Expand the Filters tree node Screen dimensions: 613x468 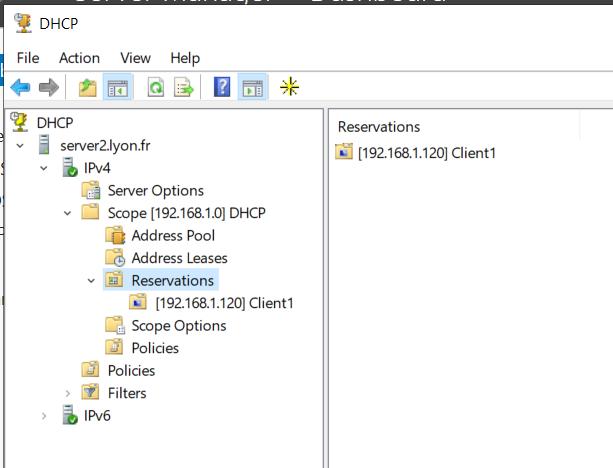point(68,393)
